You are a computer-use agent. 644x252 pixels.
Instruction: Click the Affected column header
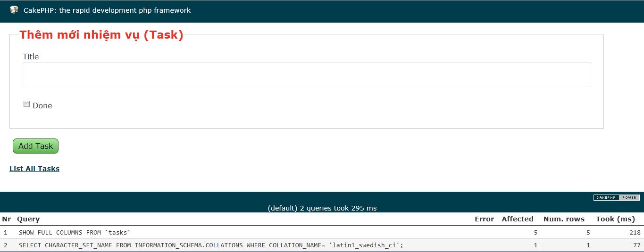(518, 219)
